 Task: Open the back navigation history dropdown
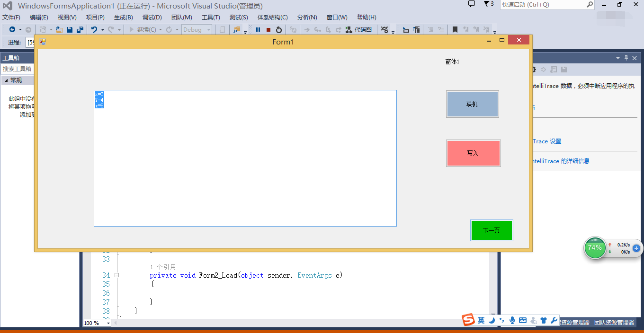20,30
